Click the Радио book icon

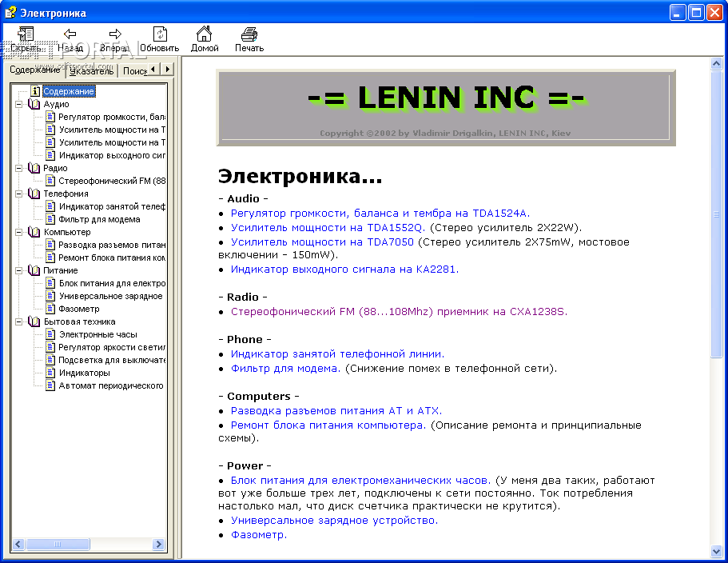[34, 168]
